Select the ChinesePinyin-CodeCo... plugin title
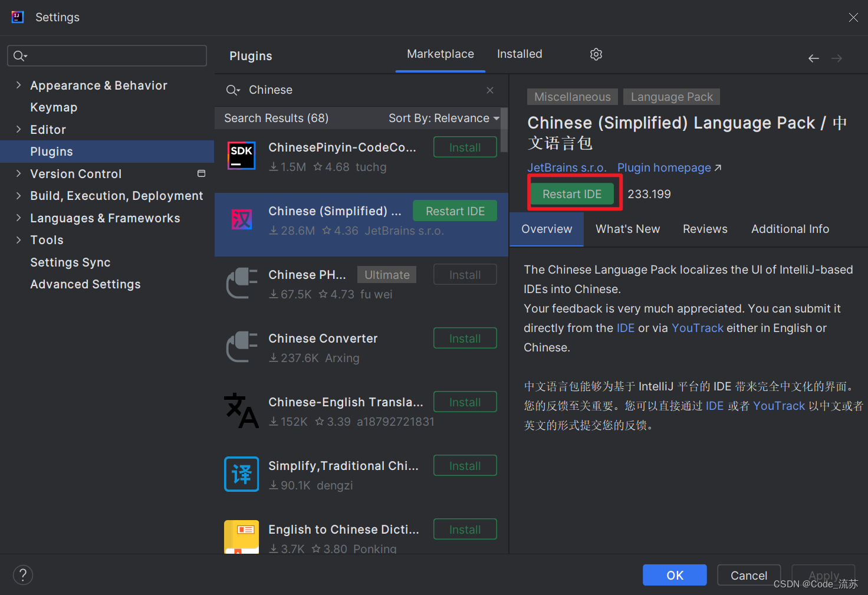 pos(342,147)
